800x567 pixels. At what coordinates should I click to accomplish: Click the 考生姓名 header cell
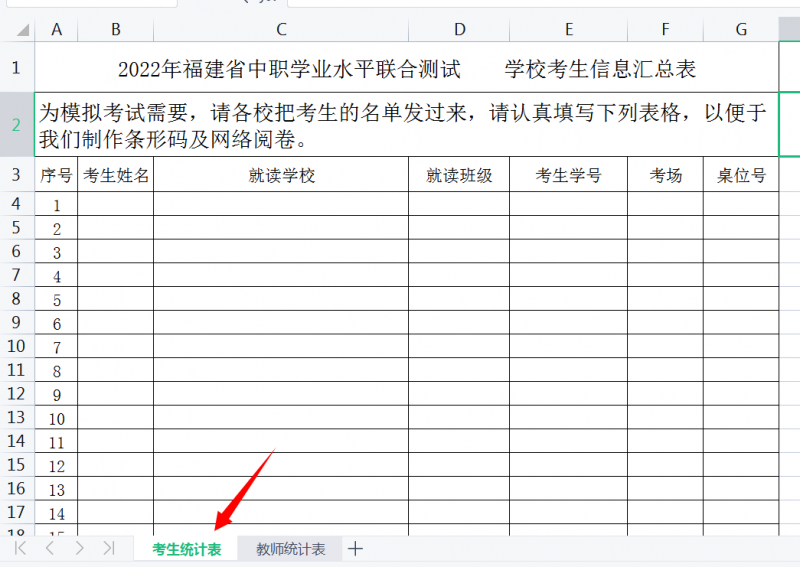pyautogui.click(x=116, y=176)
